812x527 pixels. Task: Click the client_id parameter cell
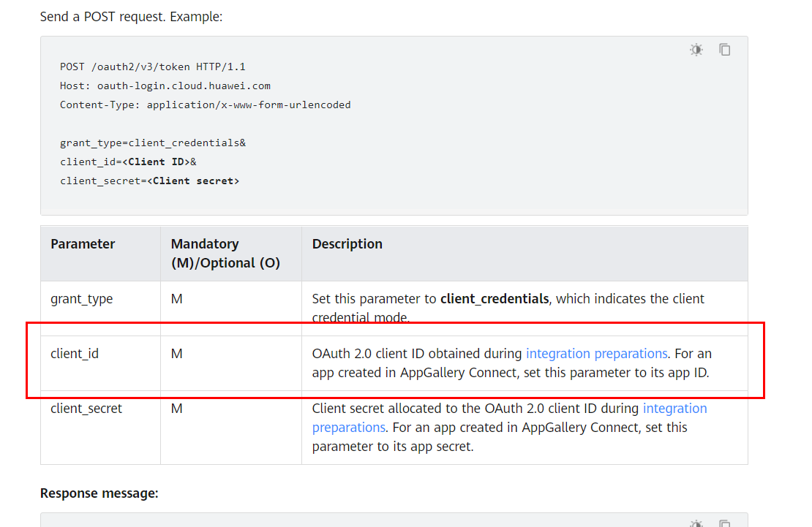click(100, 363)
